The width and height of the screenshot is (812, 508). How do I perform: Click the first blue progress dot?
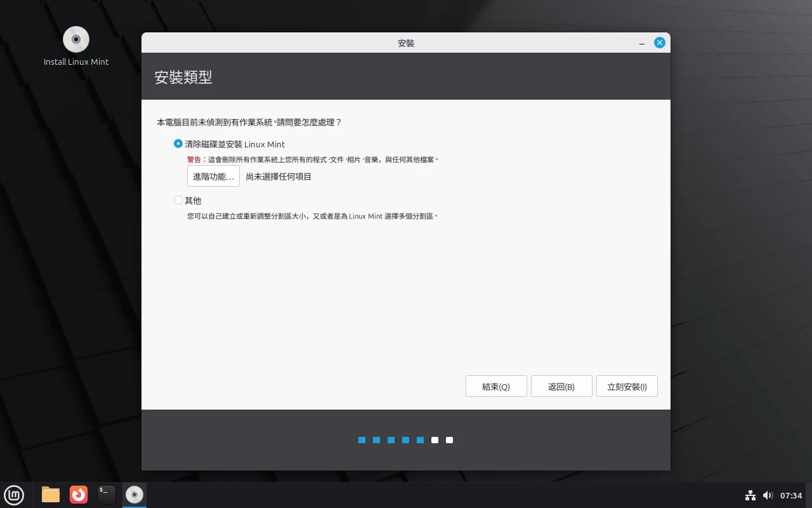[x=362, y=440]
